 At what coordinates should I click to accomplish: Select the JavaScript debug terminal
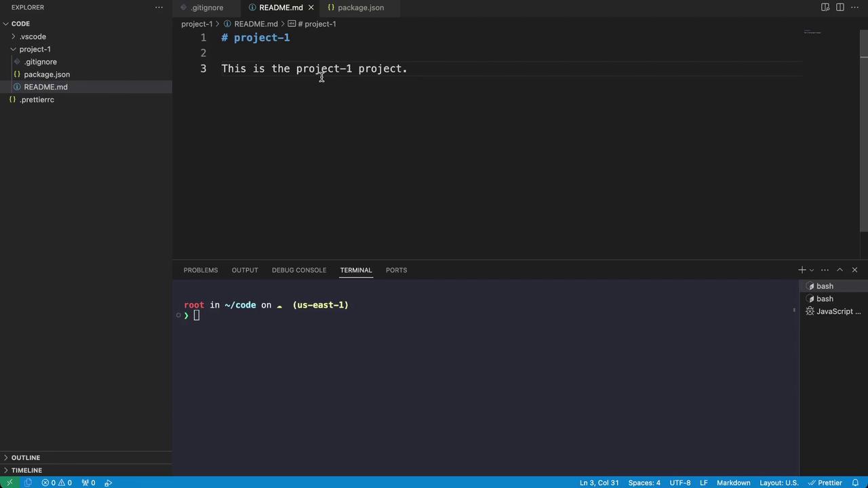tap(833, 312)
